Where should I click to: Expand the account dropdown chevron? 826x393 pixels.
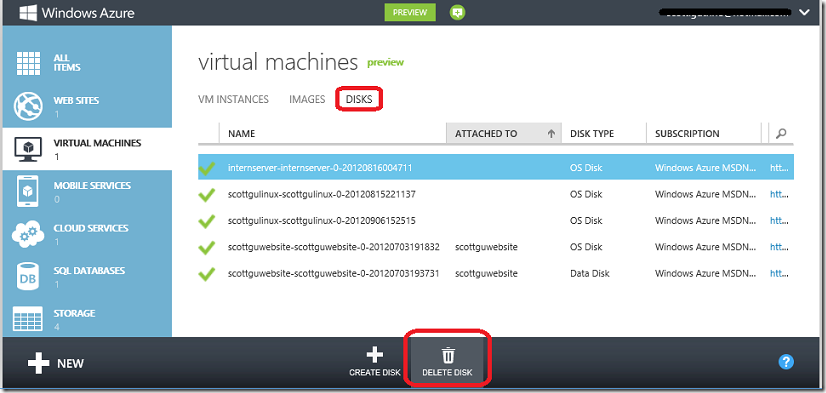click(804, 13)
